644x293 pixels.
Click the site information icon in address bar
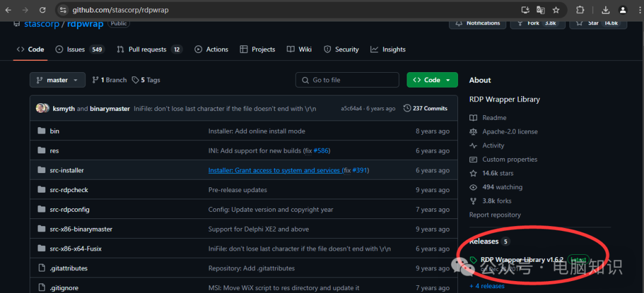click(64, 10)
